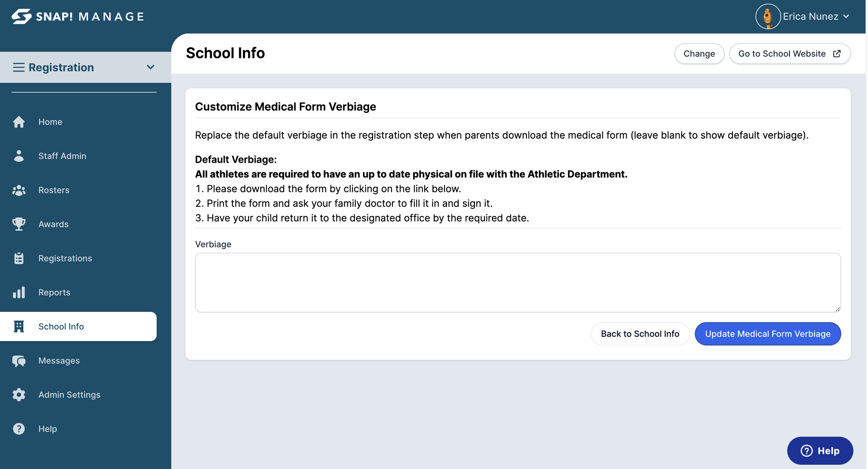Viewport: 868px width, 469px height.
Task: View Reports via the bar chart icon
Action: coord(19,292)
